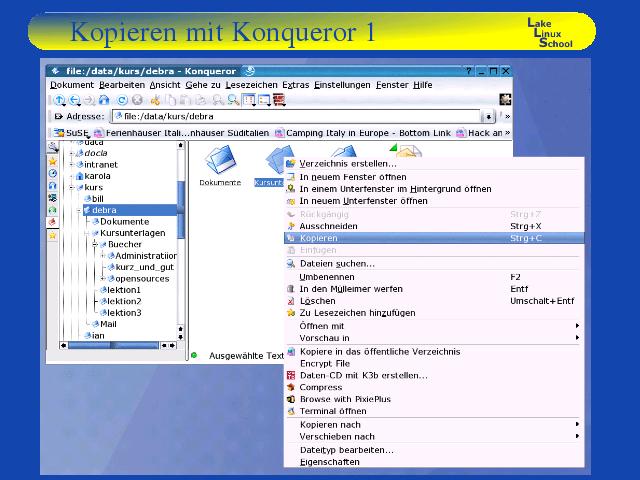Open the Camping Italy in Europe bookmark
Image resolution: width=640 pixels, height=480 pixels.
(363, 133)
